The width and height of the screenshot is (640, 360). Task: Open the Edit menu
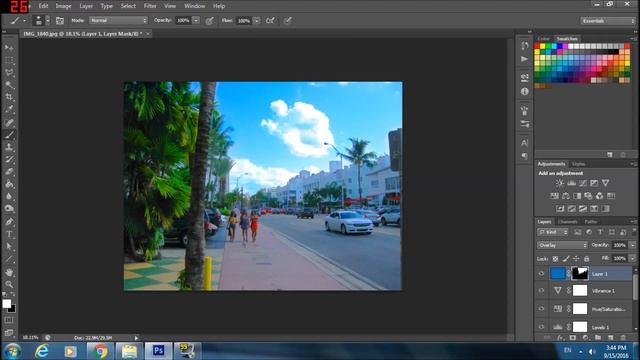pyautogui.click(x=43, y=6)
